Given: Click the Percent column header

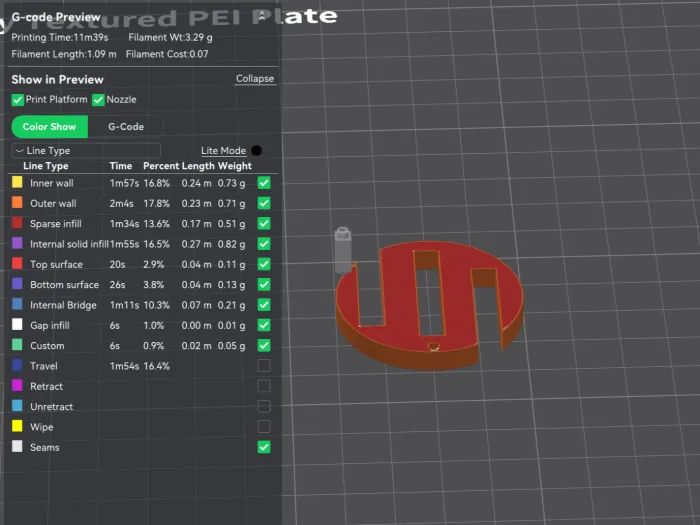Looking at the screenshot, I should point(161,166).
